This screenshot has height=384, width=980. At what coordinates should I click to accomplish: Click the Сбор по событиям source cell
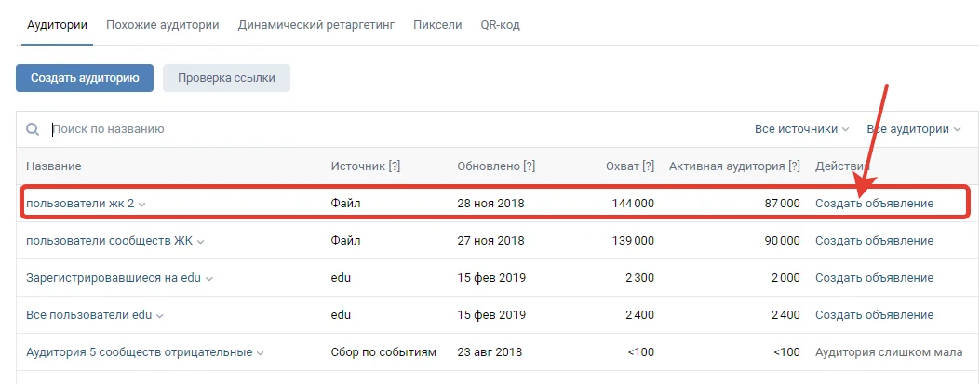383,352
